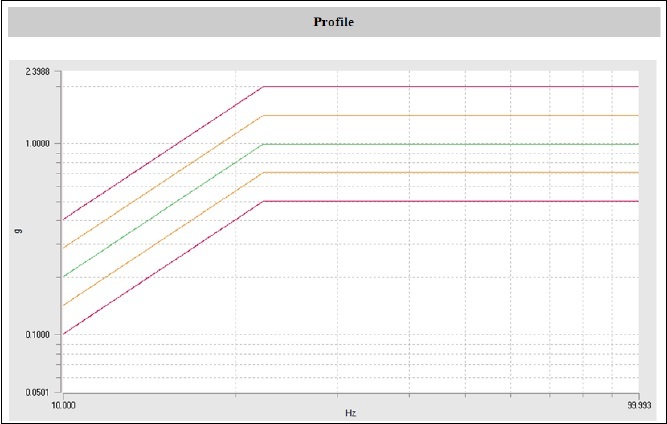Image resolution: width=667 pixels, height=424 pixels.
Task: Click the 10.000 x-axis start label
Action: (x=62, y=405)
